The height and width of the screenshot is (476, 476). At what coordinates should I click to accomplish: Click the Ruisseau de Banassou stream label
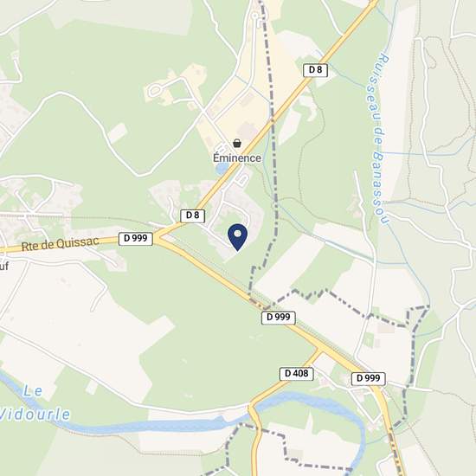pos(377,139)
